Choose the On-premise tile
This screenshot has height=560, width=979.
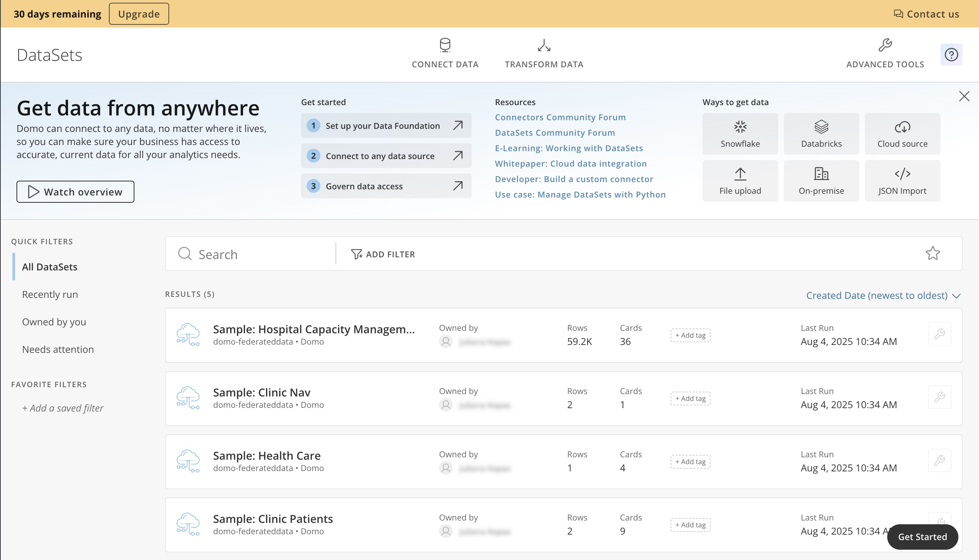pyautogui.click(x=821, y=181)
